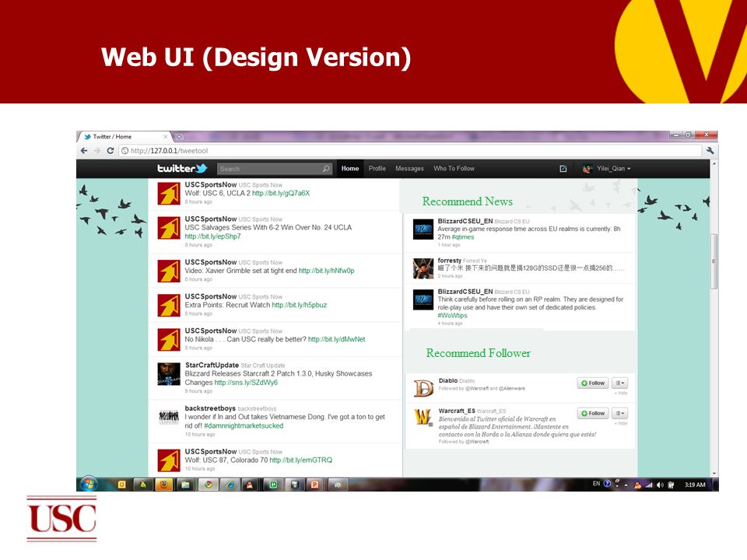
Task: Click the StarCraftUpdate username
Action: [x=212, y=365]
